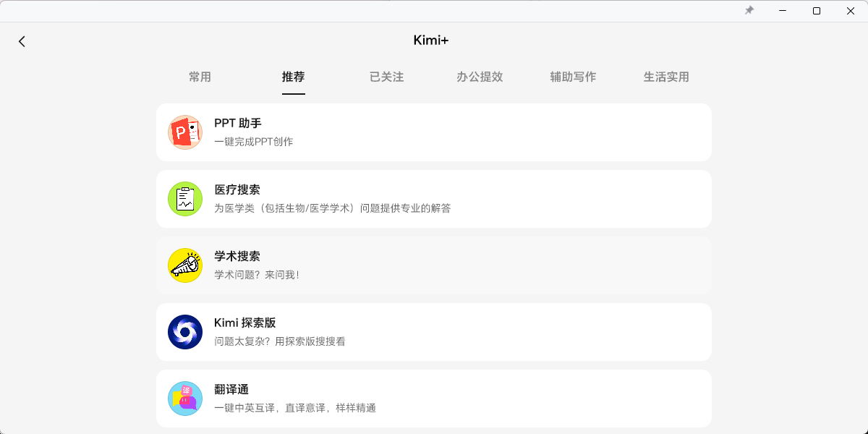Click the 翻译通 blue translation icon
The height and width of the screenshot is (434, 868).
pos(185,399)
